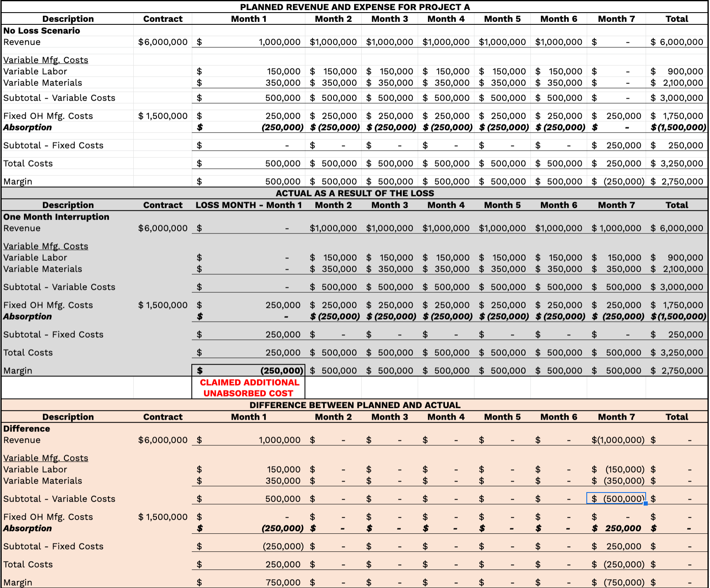Click the fill handle on the selected cell
710x588 pixels.
[x=646, y=503]
